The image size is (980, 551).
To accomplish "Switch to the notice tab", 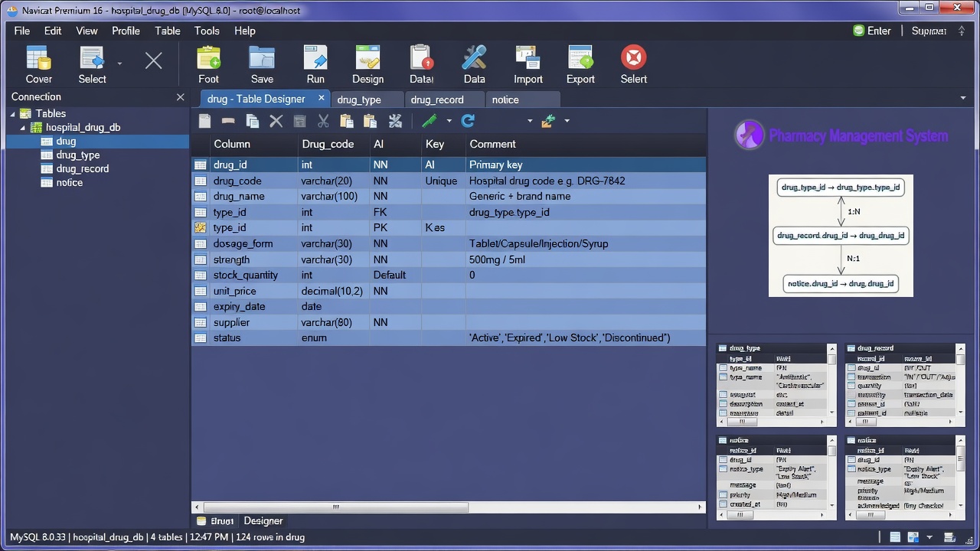I will click(523, 99).
